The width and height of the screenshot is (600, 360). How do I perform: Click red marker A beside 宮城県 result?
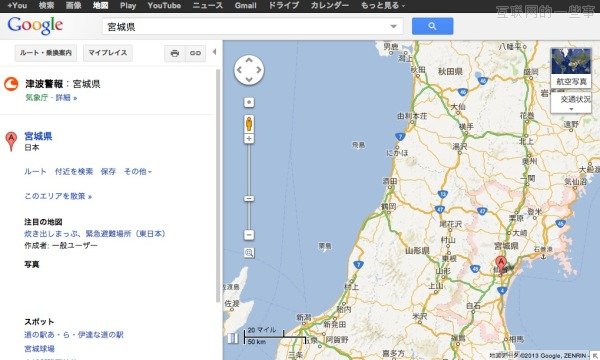point(11,141)
